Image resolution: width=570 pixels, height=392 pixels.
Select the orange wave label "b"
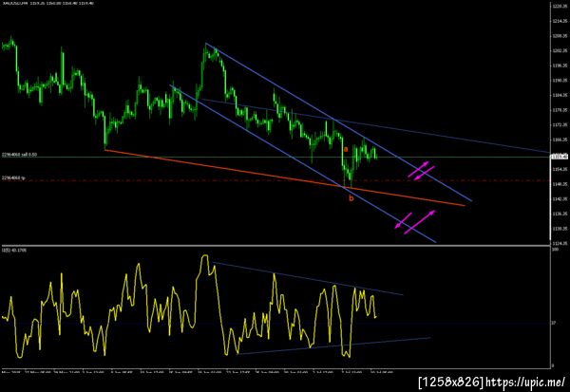pyautogui.click(x=351, y=198)
